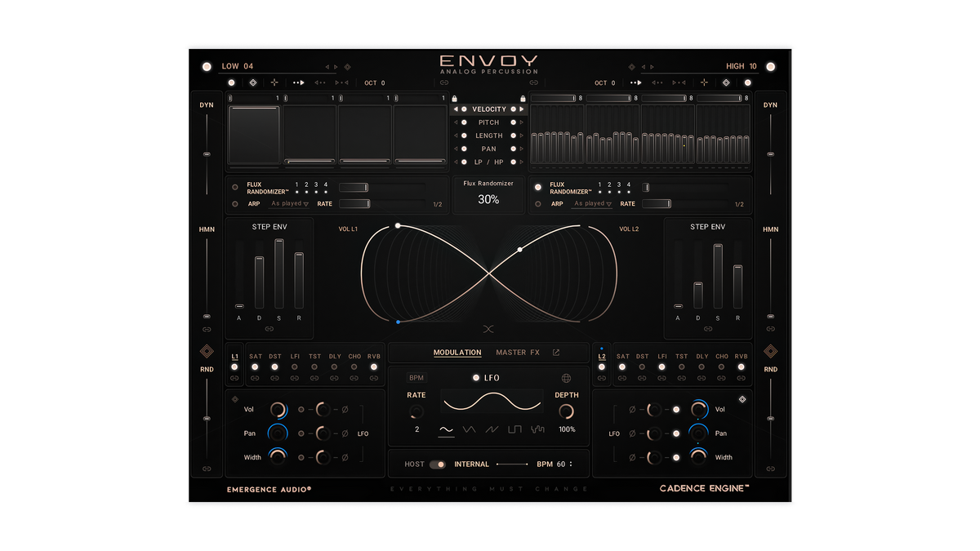Image resolution: width=980 pixels, height=551 pixels.
Task: Adjust the left ARP RATE slider
Action: point(383,204)
